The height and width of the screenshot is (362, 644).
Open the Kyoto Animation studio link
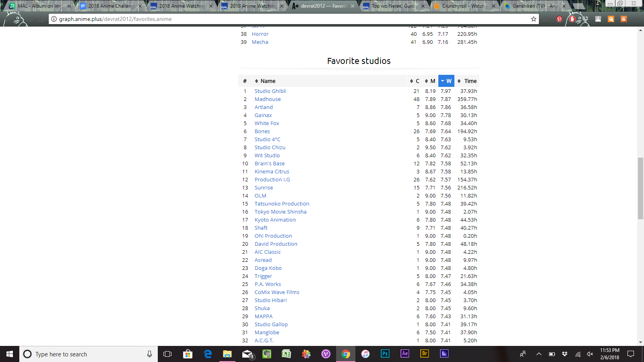pyautogui.click(x=275, y=220)
